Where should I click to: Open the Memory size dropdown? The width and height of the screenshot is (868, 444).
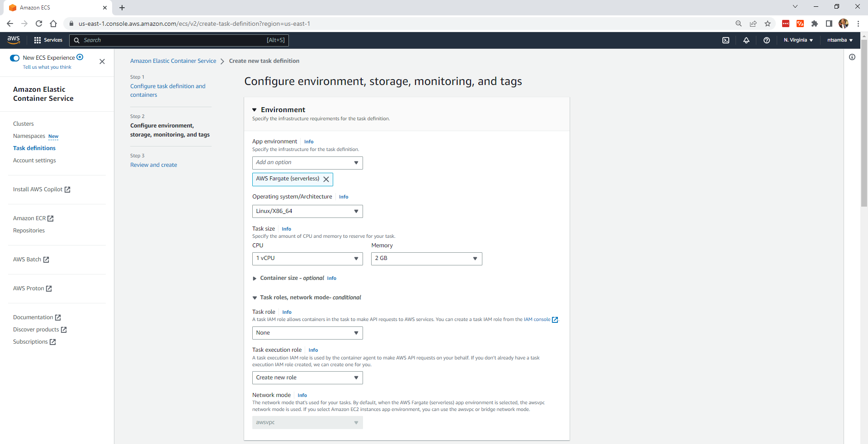(426, 259)
